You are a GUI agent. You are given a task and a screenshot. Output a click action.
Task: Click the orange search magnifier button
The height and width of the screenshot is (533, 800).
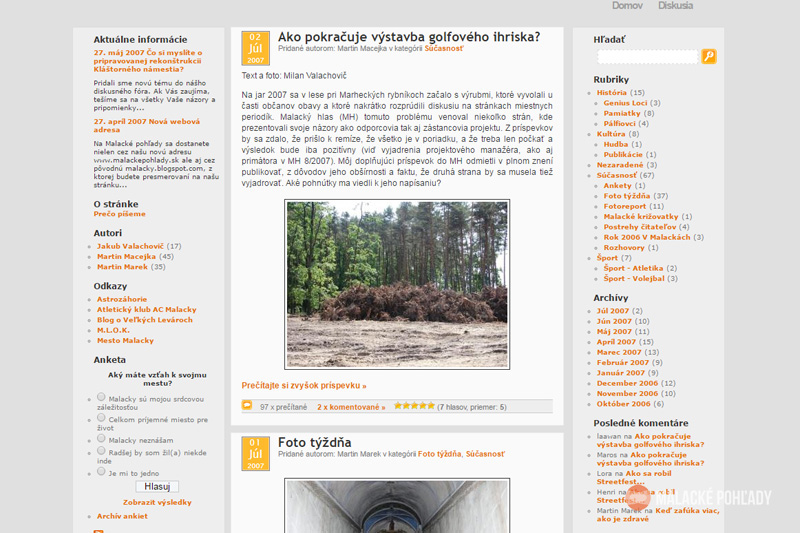pyautogui.click(x=709, y=56)
